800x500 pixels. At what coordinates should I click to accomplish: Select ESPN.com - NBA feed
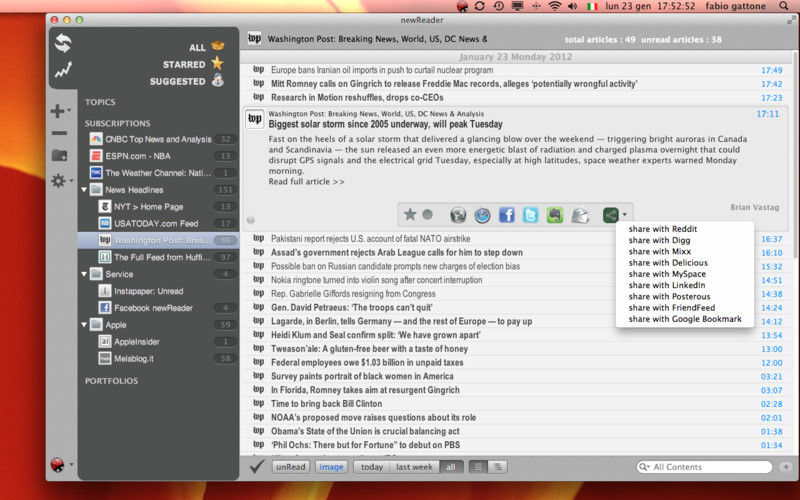tap(158, 156)
